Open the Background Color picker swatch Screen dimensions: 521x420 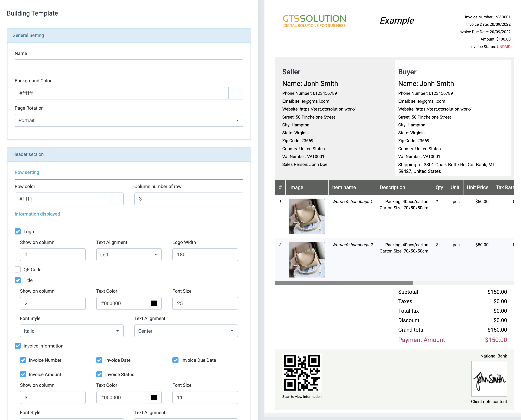click(235, 93)
